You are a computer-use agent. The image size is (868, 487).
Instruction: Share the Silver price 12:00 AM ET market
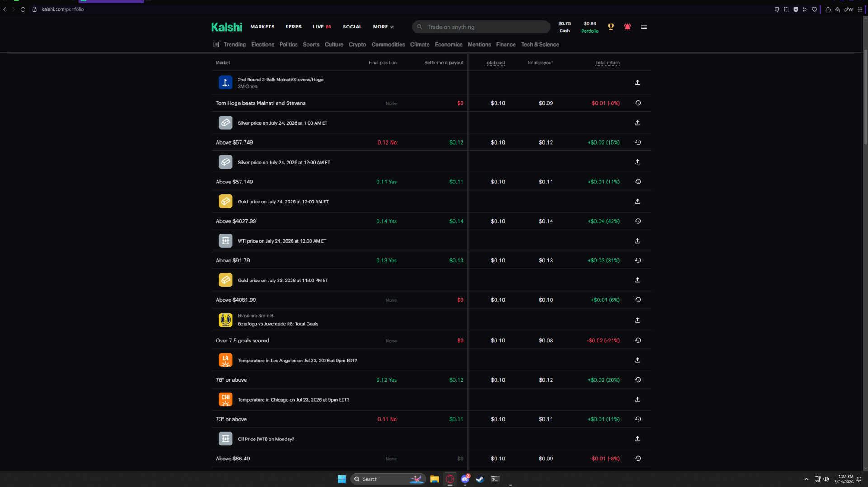(x=637, y=162)
